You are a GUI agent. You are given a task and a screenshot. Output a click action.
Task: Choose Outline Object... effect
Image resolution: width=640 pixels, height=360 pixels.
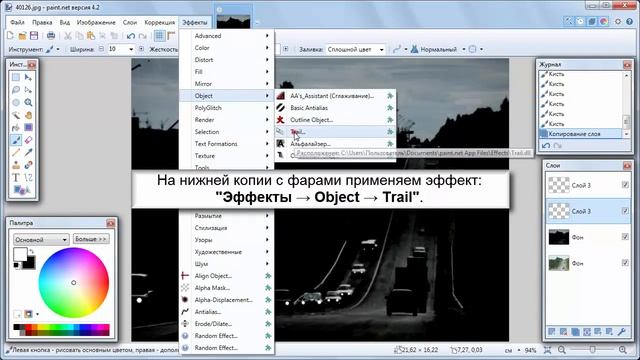point(335,120)
